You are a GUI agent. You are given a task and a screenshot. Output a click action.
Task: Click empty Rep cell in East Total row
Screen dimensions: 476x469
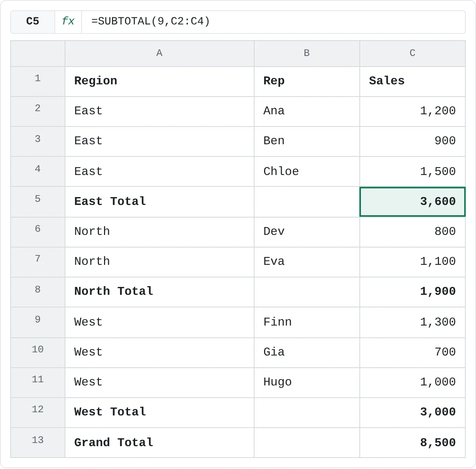point(307,202)
